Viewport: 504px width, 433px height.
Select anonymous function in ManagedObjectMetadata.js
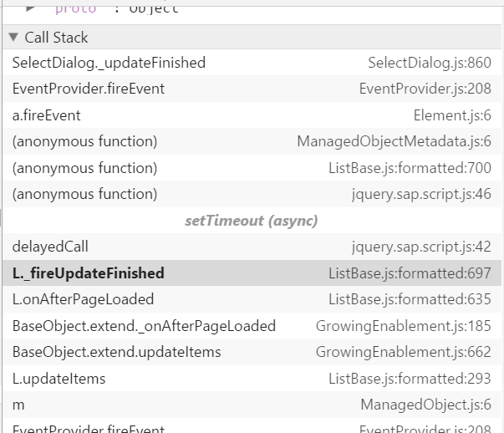[252, 142]
